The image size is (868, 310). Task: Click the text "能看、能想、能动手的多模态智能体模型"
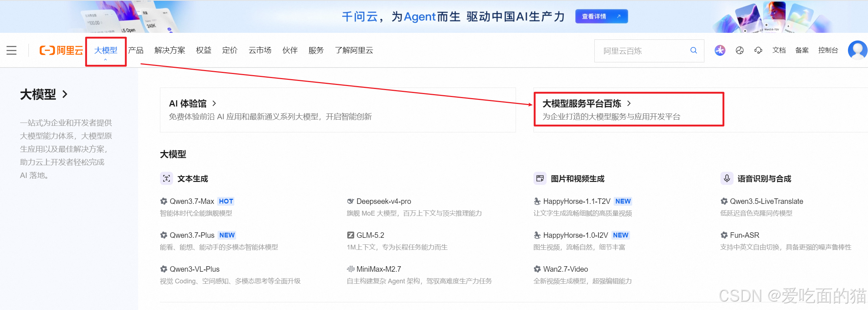(x=219, y=247)
